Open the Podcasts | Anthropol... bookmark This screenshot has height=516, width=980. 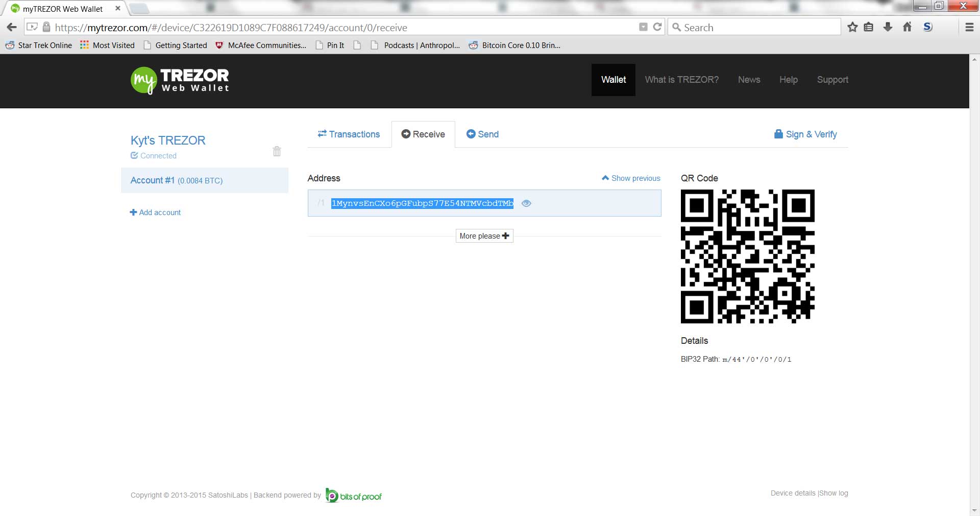415,45
